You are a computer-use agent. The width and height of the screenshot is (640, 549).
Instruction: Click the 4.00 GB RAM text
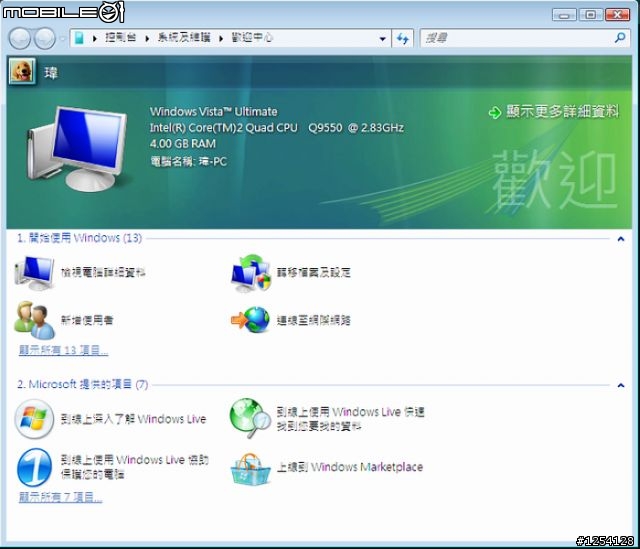point(182,144)
